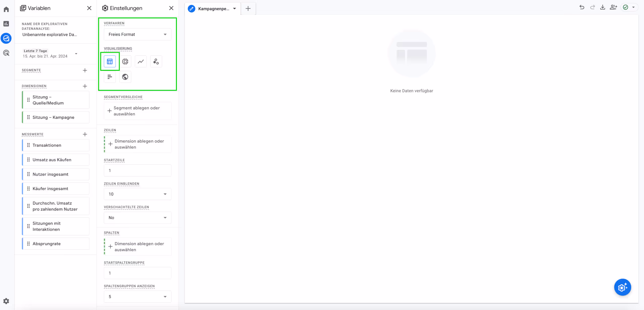Select metric Durchschn. Umsatz pro zahlendem Nutzer
Screen dimensions: 644x310
point(56,206)
